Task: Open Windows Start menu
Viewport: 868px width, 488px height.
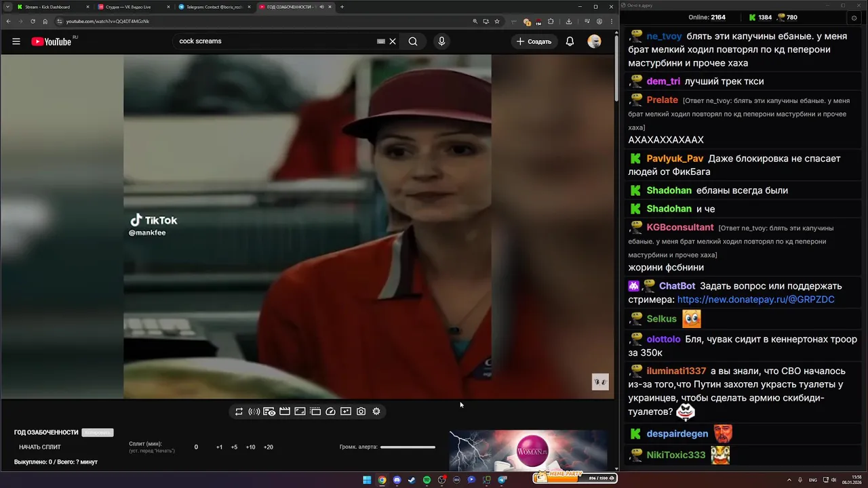Action: point(367,480)
